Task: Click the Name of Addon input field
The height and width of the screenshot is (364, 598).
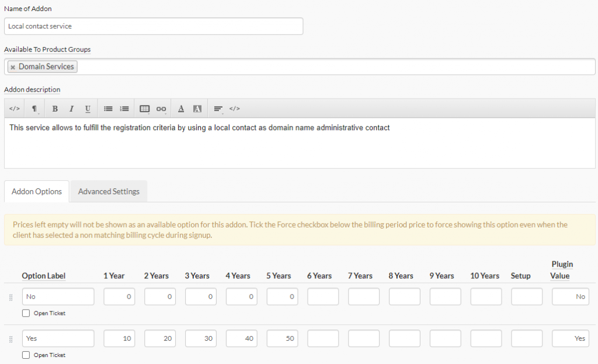Action: click(x=154, y=26)
